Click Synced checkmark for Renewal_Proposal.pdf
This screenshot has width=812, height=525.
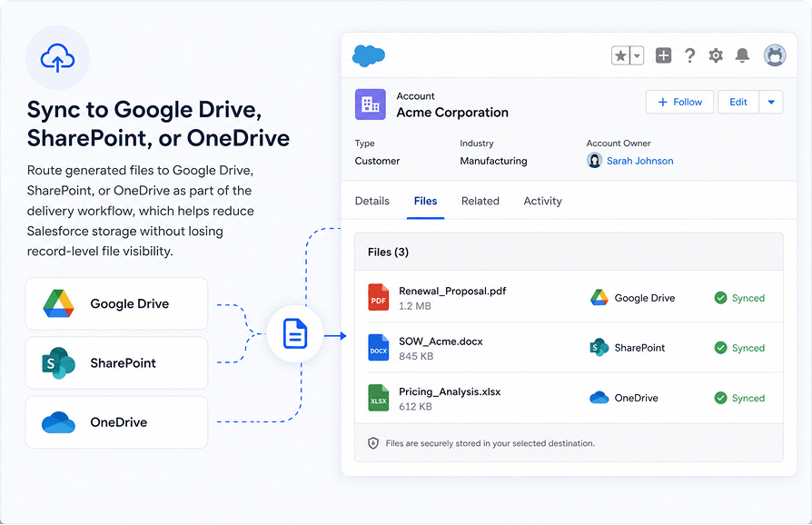720,298
